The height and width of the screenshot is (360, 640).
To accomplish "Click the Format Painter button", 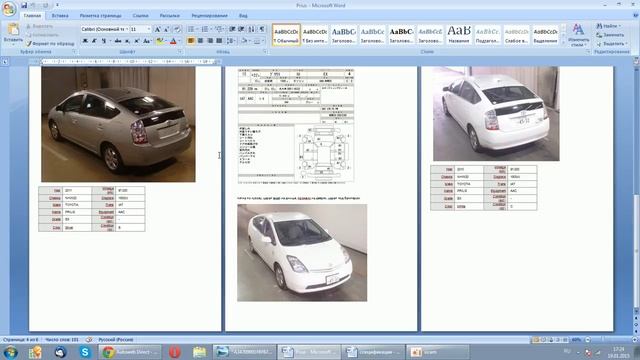I will click(x=50, y=43).
